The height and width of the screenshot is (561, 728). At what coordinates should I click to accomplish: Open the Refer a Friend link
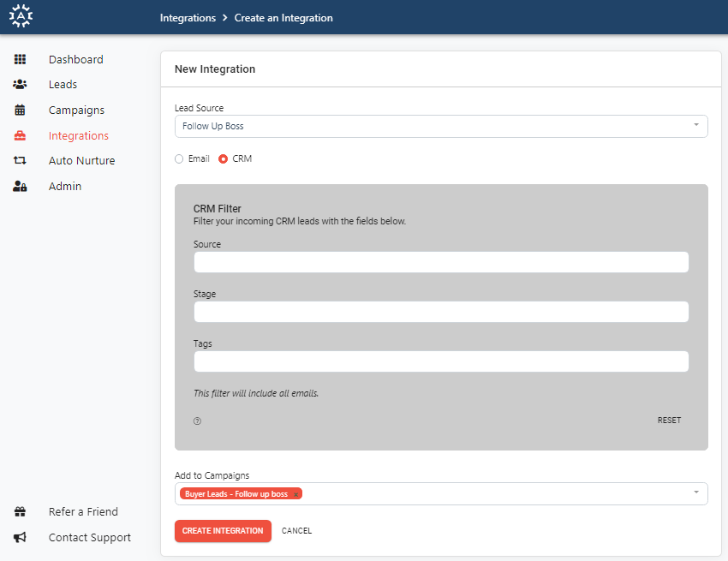[83, 512]
